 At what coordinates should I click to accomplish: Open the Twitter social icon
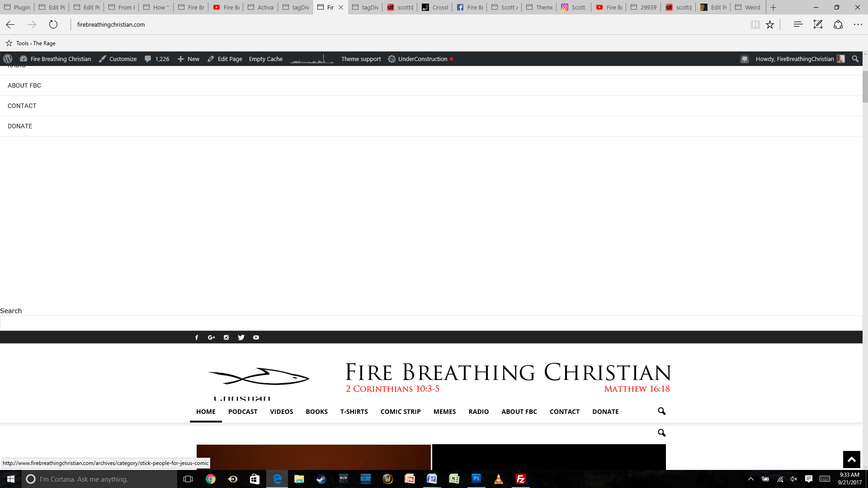tap(241, 338)
